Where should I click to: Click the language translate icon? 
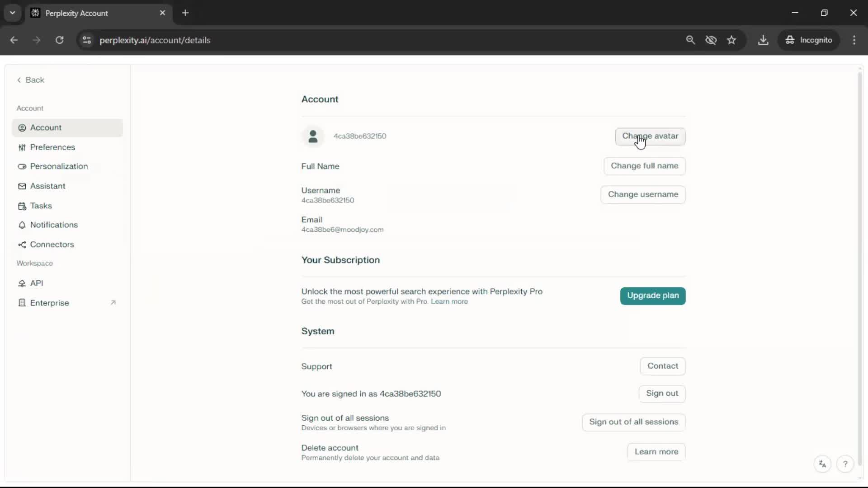822,464
